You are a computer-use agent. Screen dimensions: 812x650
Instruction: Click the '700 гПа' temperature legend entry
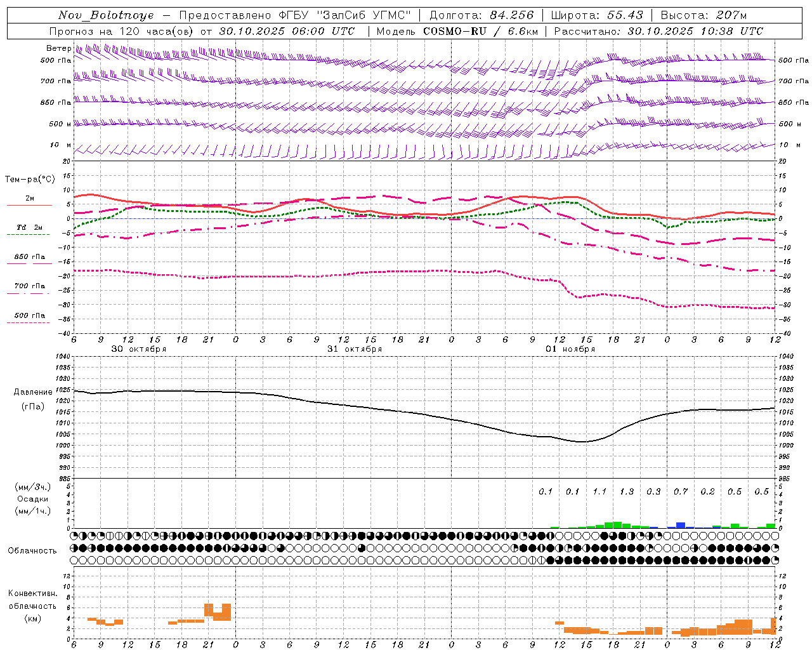(x=29, y=286)
